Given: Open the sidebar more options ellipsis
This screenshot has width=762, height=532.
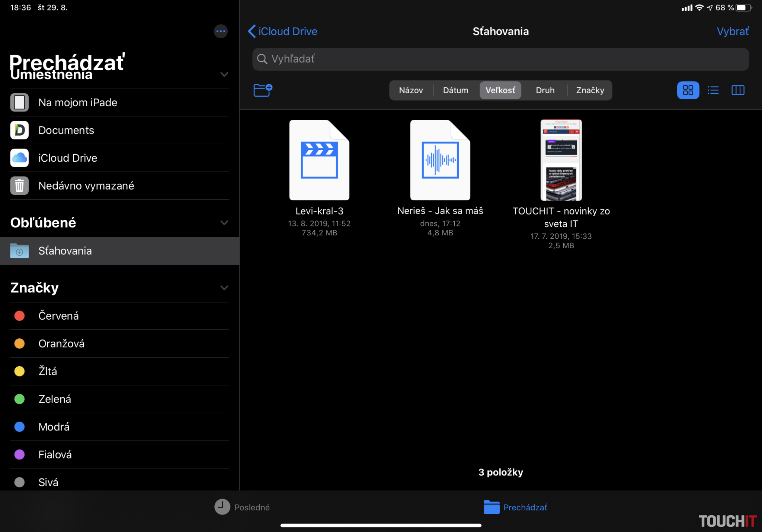Looking at the screenshot, I should tap(221, 31).
